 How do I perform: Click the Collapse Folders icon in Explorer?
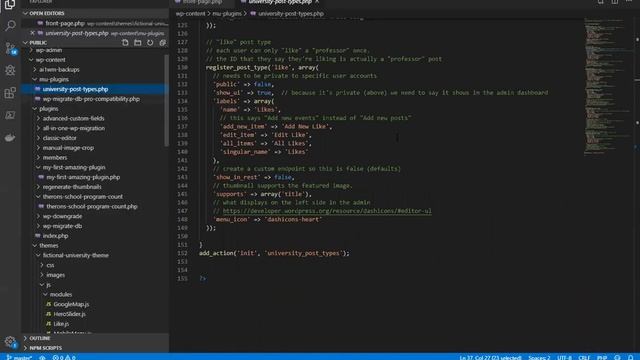pyautogui.click(x=162, y=42)
